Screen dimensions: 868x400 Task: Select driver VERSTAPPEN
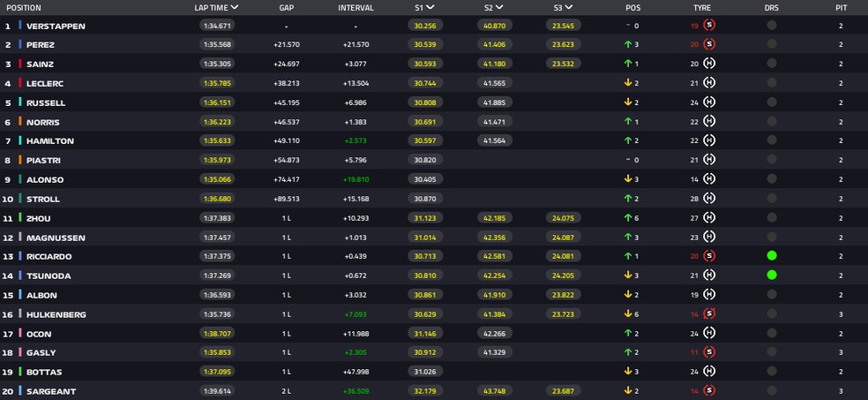pyautogui.click(x=56, y=26)
